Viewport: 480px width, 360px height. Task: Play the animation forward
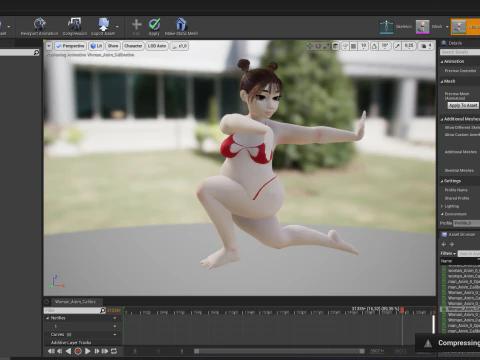tap(88, 351)
